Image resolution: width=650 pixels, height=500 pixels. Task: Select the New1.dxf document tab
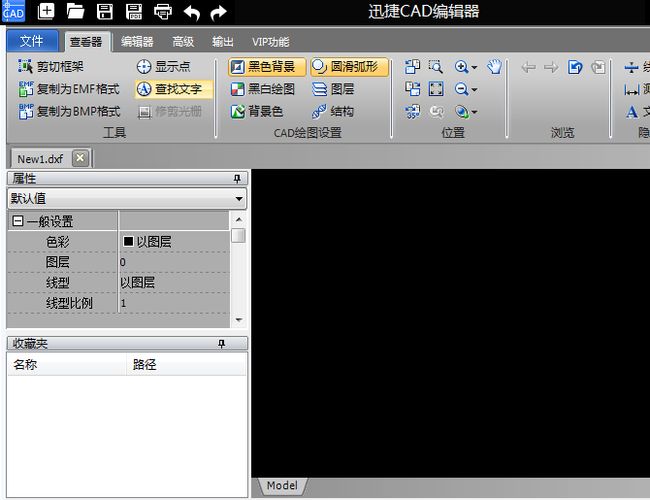coord(40,159)
